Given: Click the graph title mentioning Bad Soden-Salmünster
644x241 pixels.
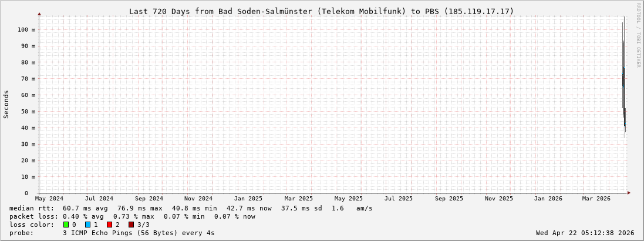Looking at the screenshot, I should click(x=321, y=11).
